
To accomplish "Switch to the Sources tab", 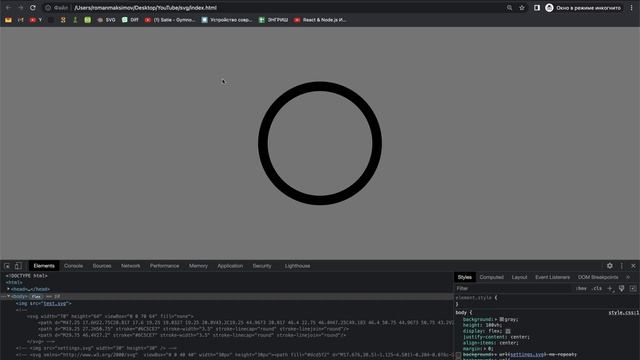I will pyautogui.click(x=102, y=266).
